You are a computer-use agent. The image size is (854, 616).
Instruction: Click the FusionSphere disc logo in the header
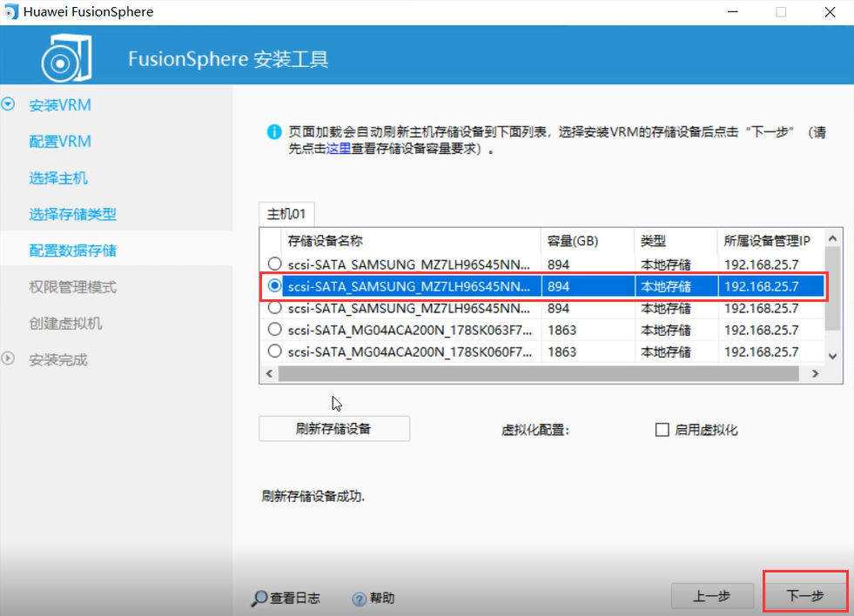point(66,57)
